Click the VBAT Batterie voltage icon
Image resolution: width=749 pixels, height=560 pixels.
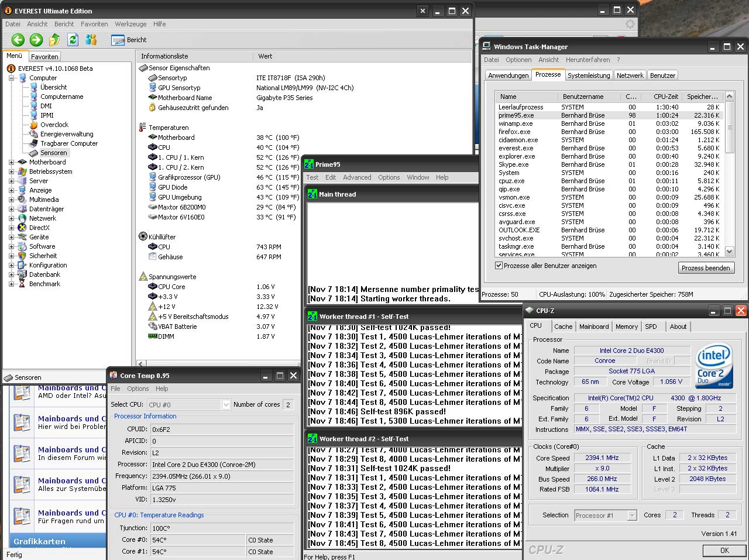(153, 327)
